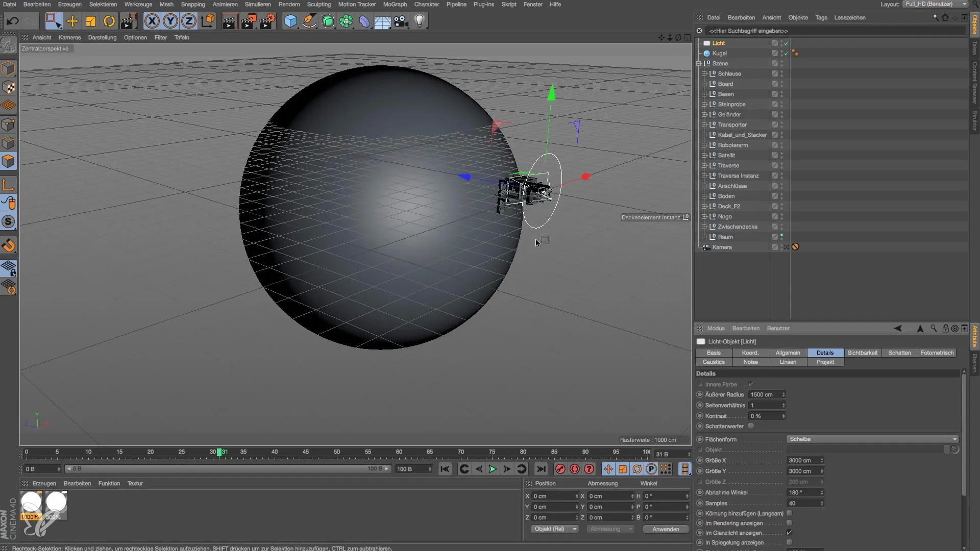The image size is (980, 551).
Task: Open the spline pen tool
Action: point(309,21)
